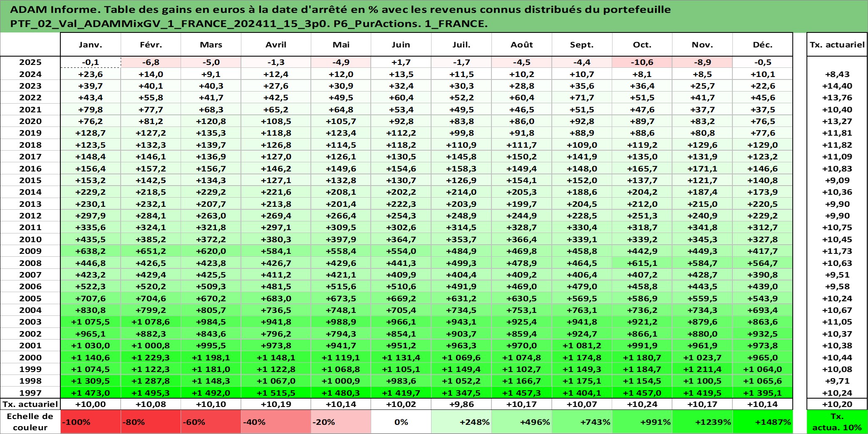
Task: Click the 1997 row label
Action: click(30, 393)
